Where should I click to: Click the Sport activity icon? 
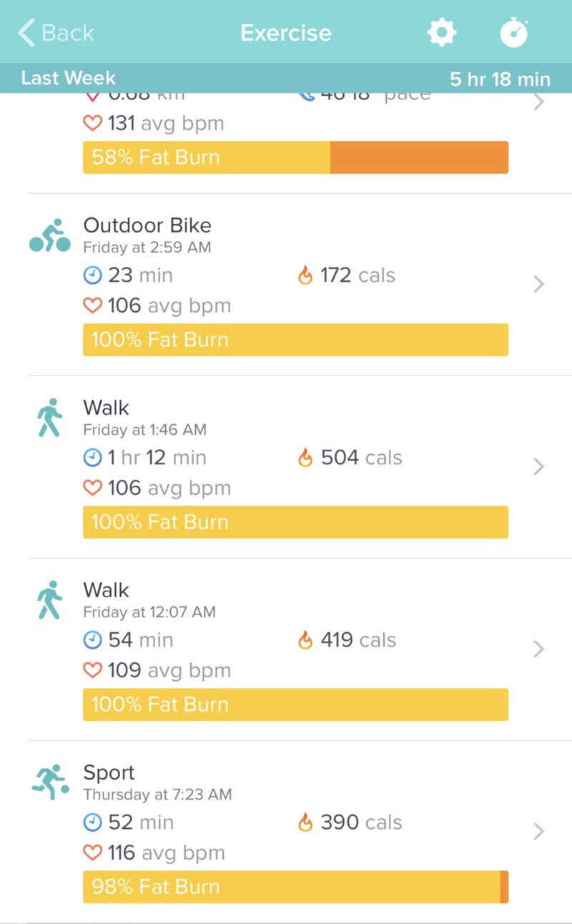[50, 782]
